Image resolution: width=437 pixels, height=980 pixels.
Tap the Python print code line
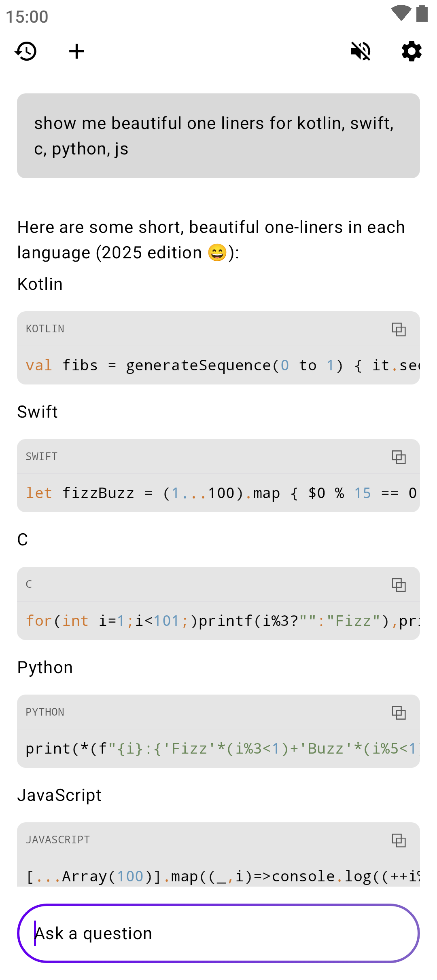pos(218,749)
